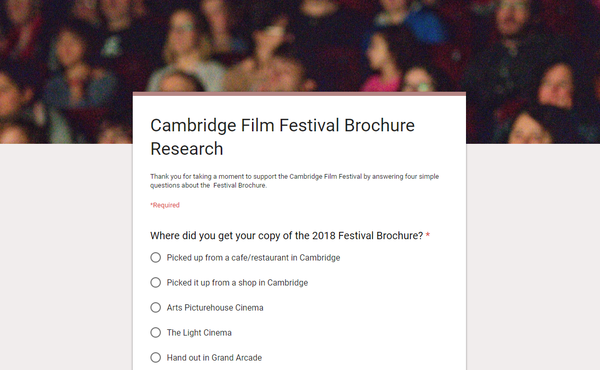
Task: Click the blurred audience header photo
Action: [300, 46]
